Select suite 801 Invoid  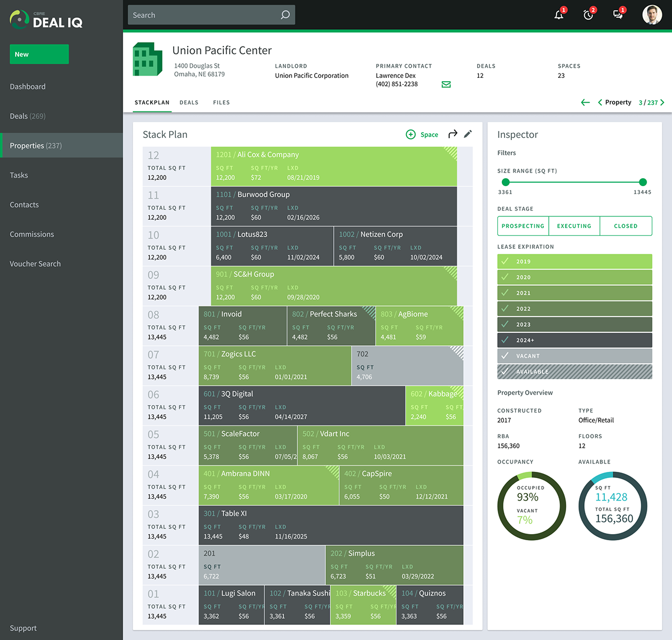(x=242, y=326)
